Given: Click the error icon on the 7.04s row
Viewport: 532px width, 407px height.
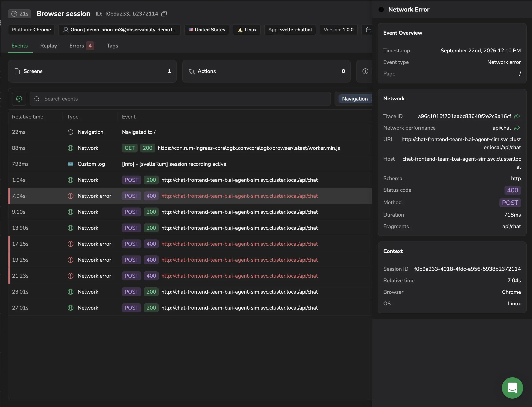Looking at the screenshot, I should pos(71,196).
